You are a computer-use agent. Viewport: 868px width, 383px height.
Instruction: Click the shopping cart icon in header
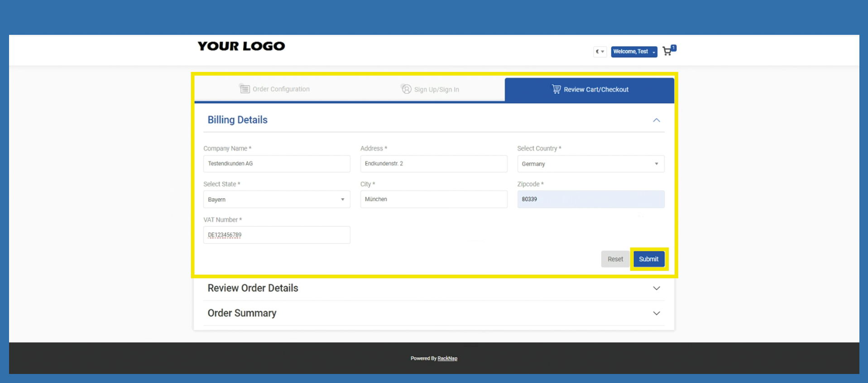pos(667,51)
